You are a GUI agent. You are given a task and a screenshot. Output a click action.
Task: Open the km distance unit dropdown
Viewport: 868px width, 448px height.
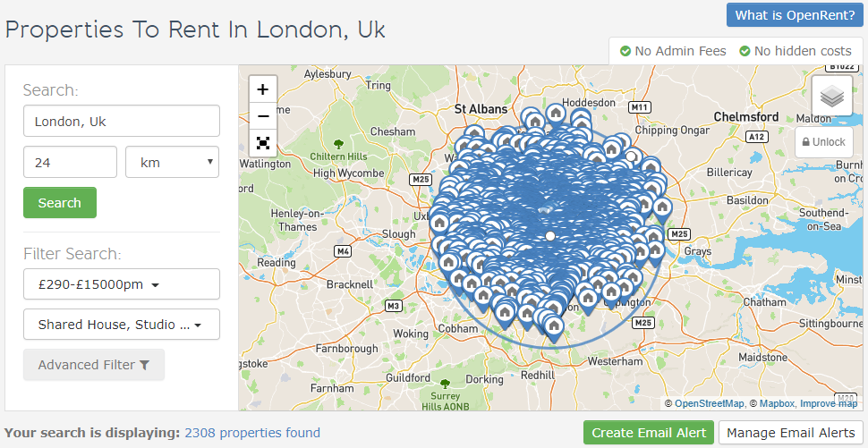(x=172, y=162)
